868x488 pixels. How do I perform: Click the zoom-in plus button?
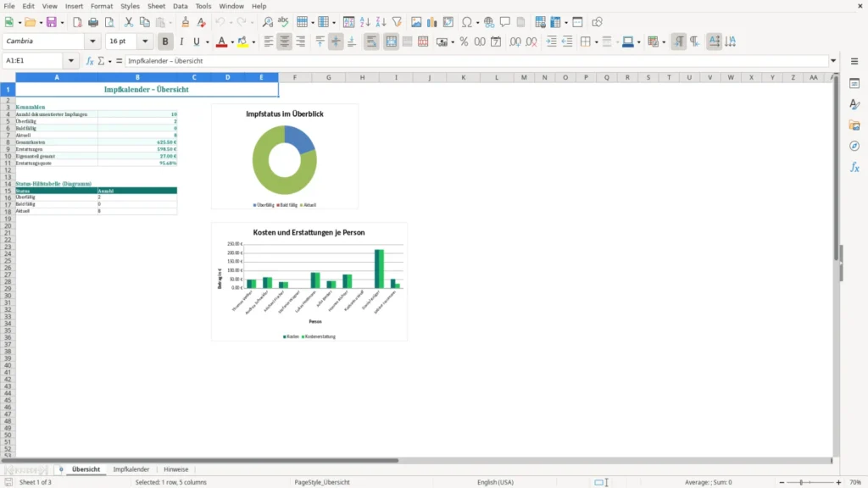(838, 482)
